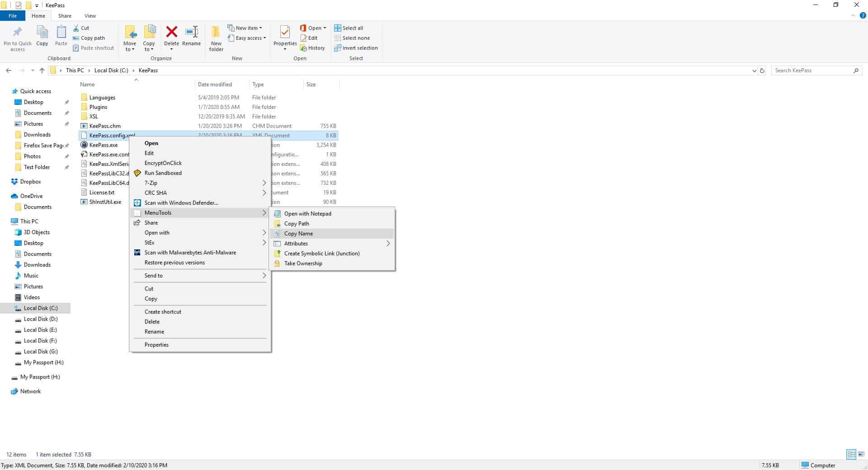This screenshot has height=470, width=868.
Task: Switch to the View ribbon tab
Action: (90, 15)
